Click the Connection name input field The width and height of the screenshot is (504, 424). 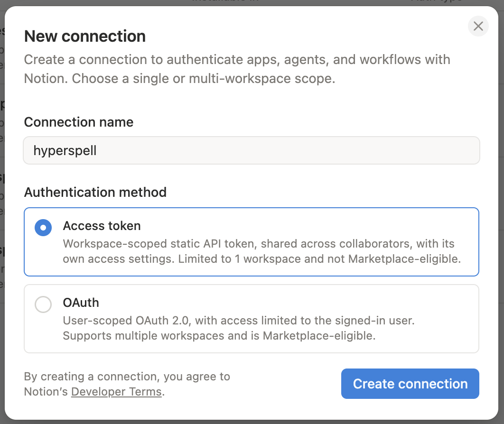pos(252,150)
